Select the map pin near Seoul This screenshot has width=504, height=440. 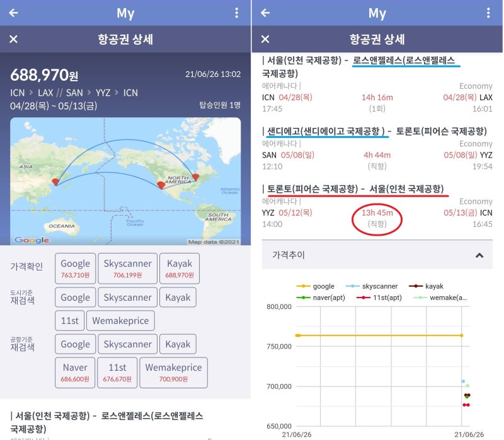point(56,182)
